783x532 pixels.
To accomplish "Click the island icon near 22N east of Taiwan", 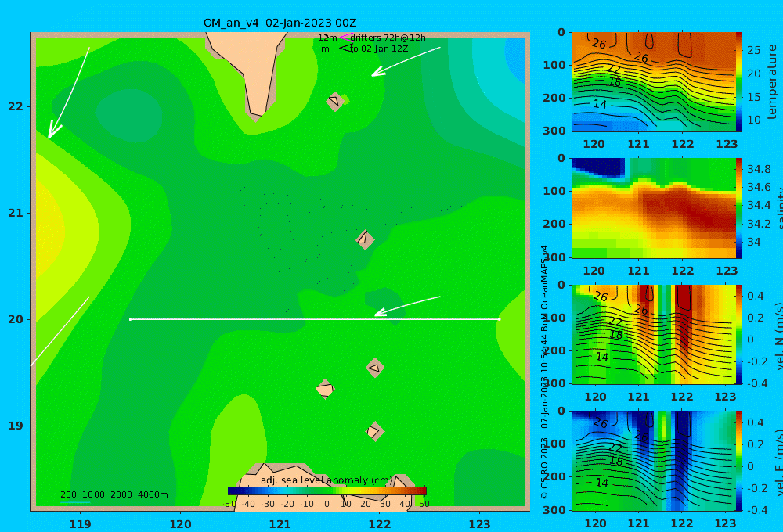I will [x=335, y=101].
